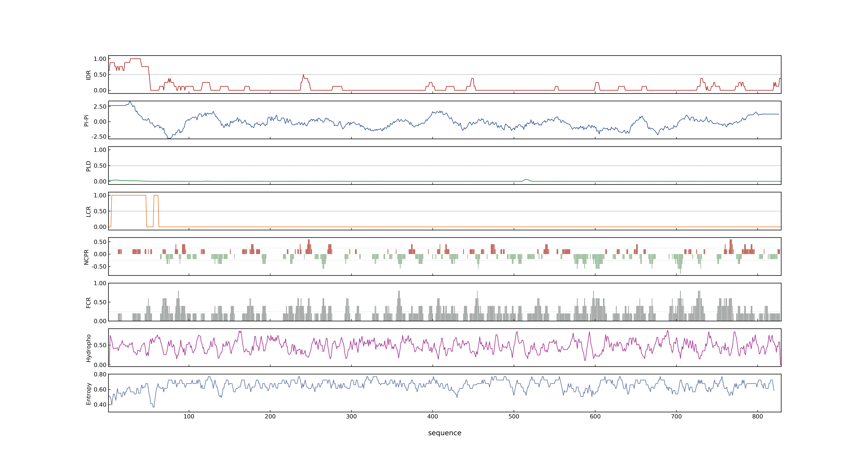The width and height of the screenshot is (868, 463).
Task: Click the 600 x-axis tick label
Action: [595, 416]
